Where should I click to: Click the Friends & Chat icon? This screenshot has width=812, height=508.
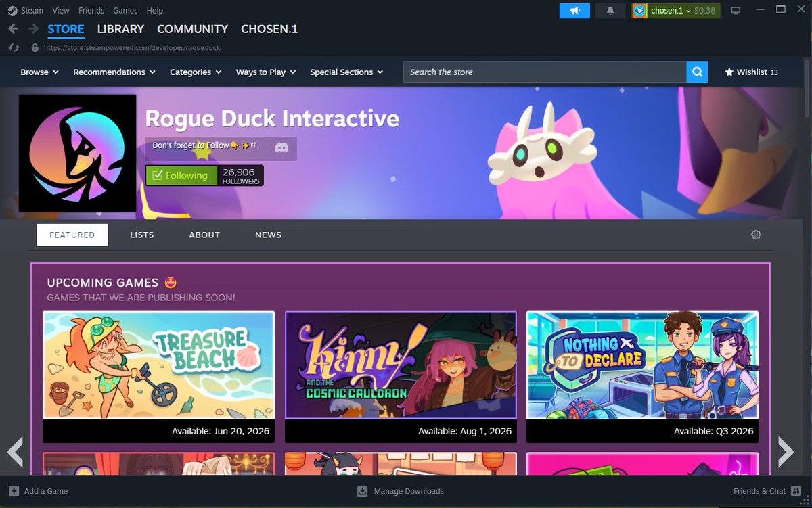click(x=796, y=491)
